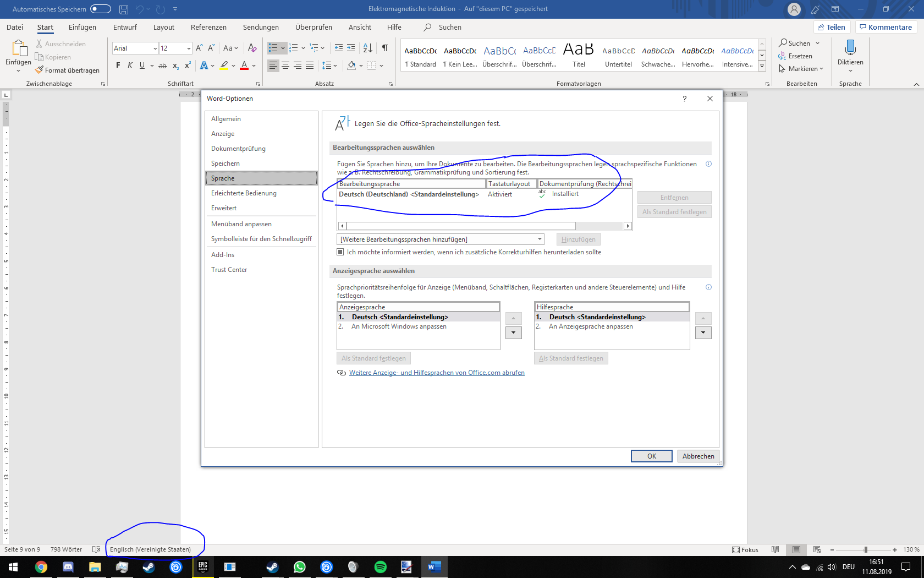Toggle paragraph marks display icon
924x578 pixels.
pos(385,48)
